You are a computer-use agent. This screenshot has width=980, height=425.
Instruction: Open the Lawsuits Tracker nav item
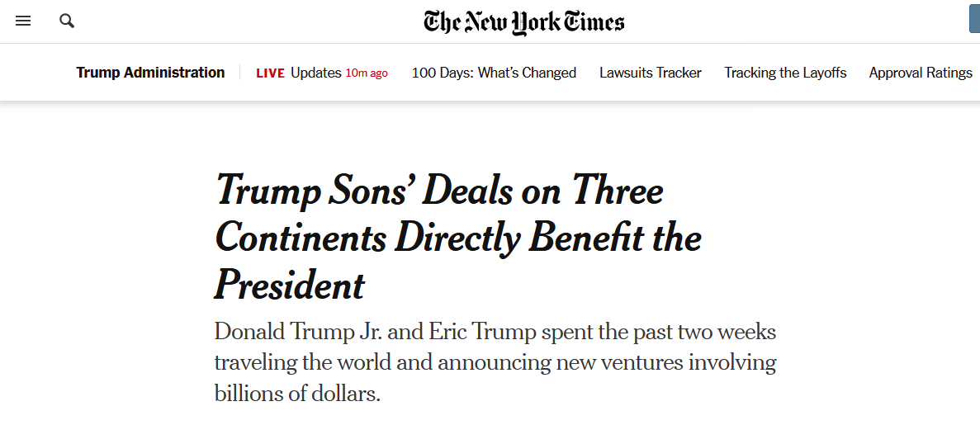(651, 73)
